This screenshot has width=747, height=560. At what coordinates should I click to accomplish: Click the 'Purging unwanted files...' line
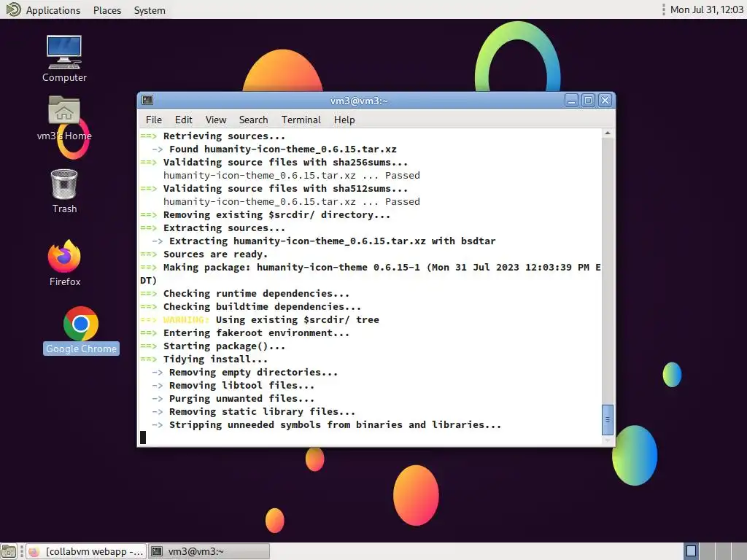pos(233,399)
